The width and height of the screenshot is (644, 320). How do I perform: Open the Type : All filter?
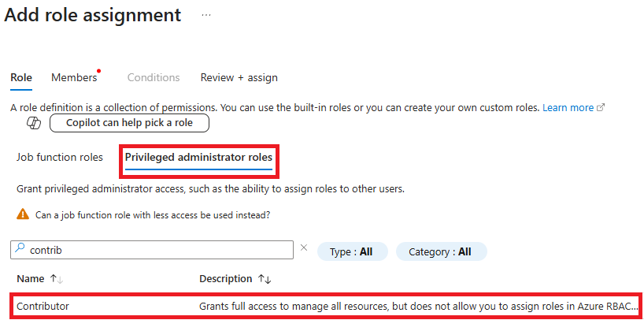353,251
